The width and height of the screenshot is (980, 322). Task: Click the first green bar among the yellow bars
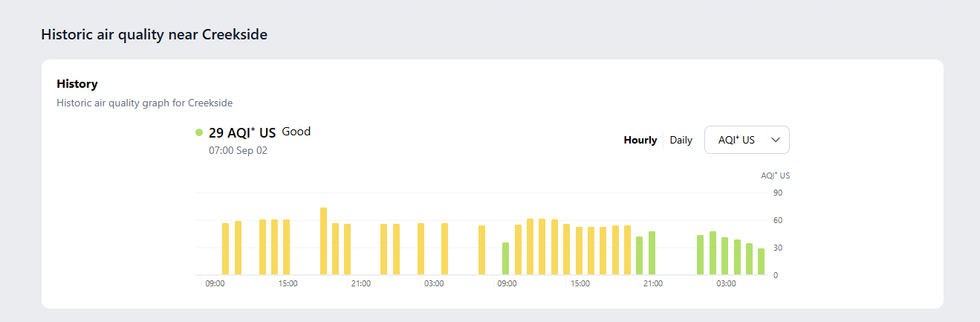505,258
